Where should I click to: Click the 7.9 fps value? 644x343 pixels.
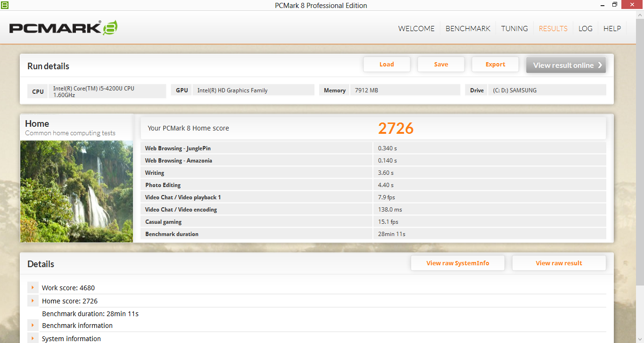[387, 197]
